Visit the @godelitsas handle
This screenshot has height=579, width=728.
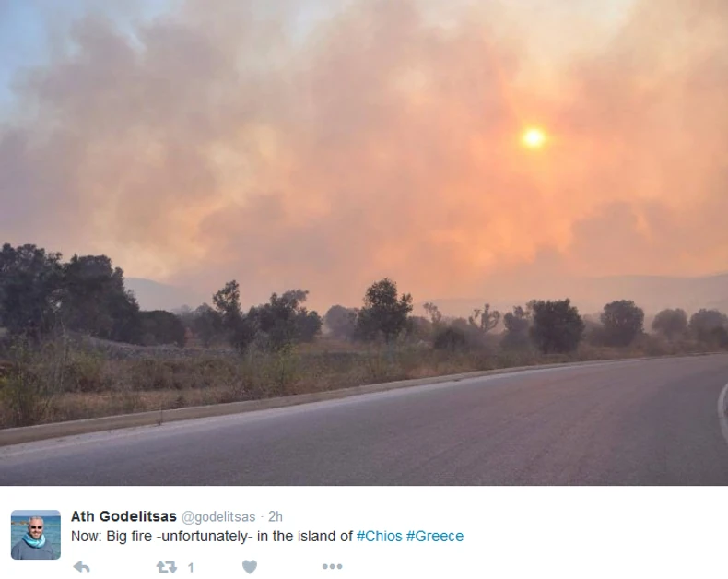point(218,516)
